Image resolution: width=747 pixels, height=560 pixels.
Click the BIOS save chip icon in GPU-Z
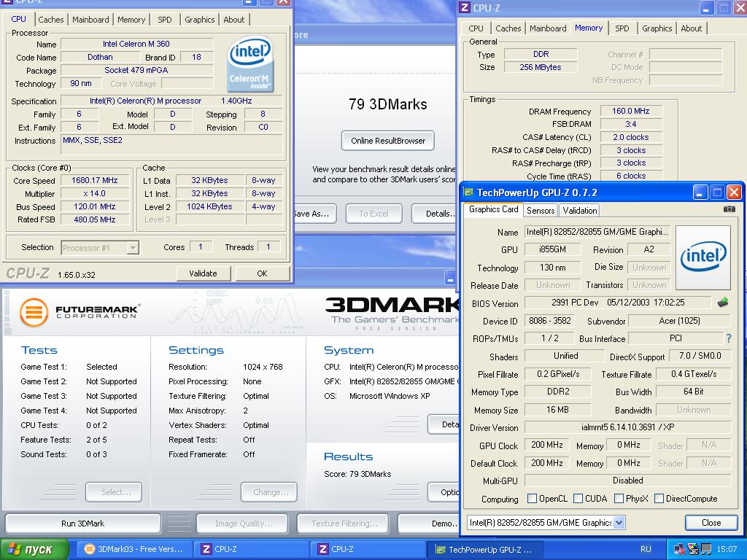[x=723, y=302]
